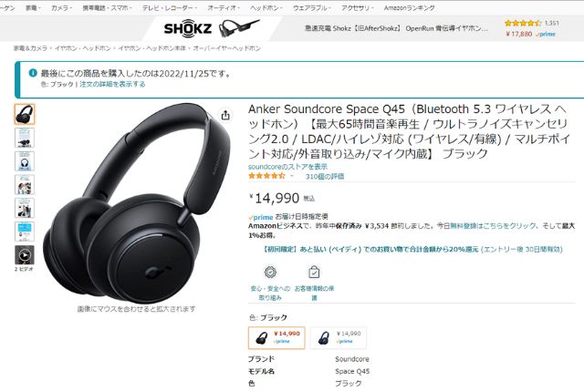Click the SHOKZ banner logo
584x392 pixels.
pyautogui.click(x=188, y=28)
